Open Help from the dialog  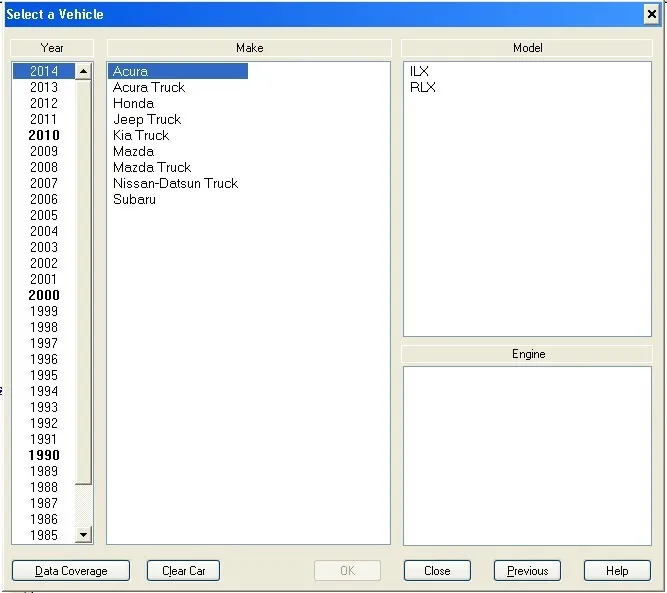[x=617, y=570]
